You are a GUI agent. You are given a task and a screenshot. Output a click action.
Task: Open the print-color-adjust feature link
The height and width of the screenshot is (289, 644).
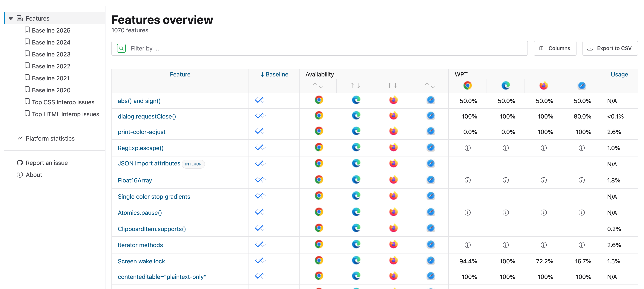coord(142,132)
